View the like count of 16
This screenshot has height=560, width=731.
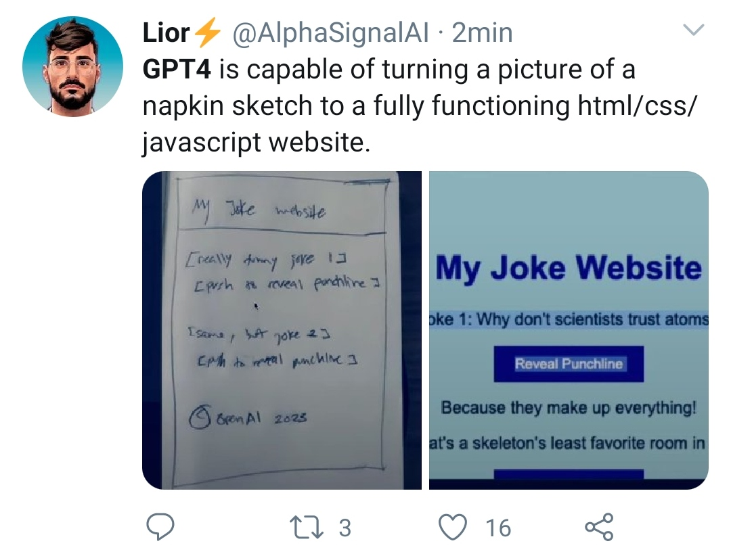pos(498,528)
